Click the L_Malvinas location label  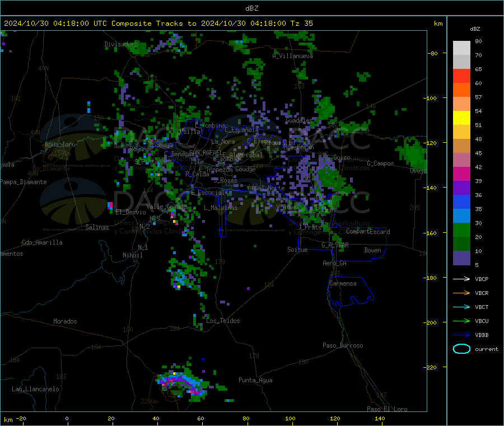(x=221, y=208)
